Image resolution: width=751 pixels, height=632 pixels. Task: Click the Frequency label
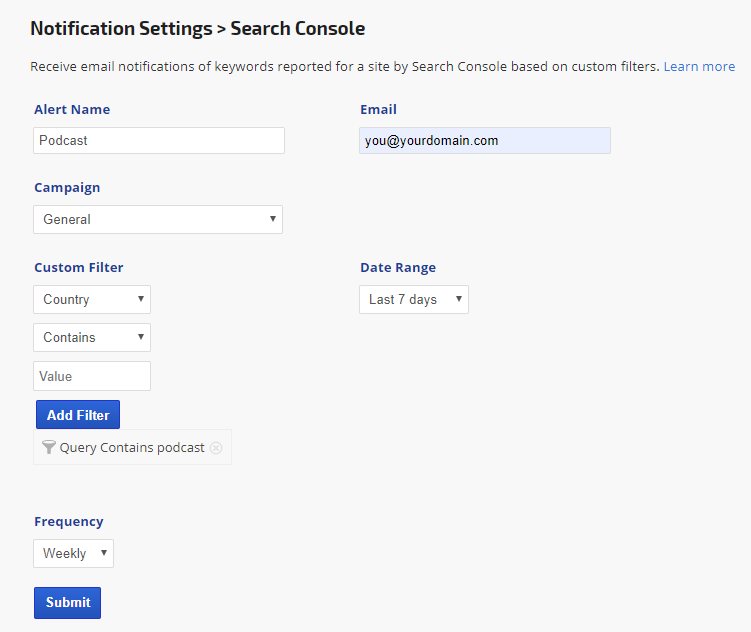coord(69,521)
